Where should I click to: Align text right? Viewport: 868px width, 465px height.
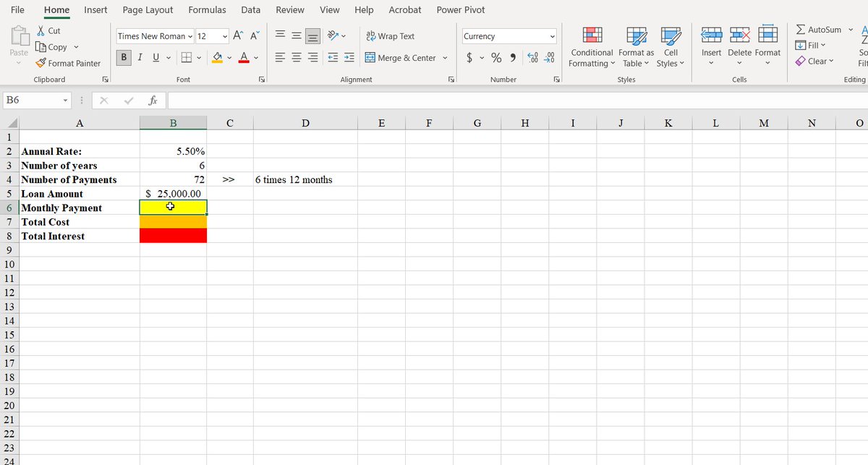tap(312, 57)
